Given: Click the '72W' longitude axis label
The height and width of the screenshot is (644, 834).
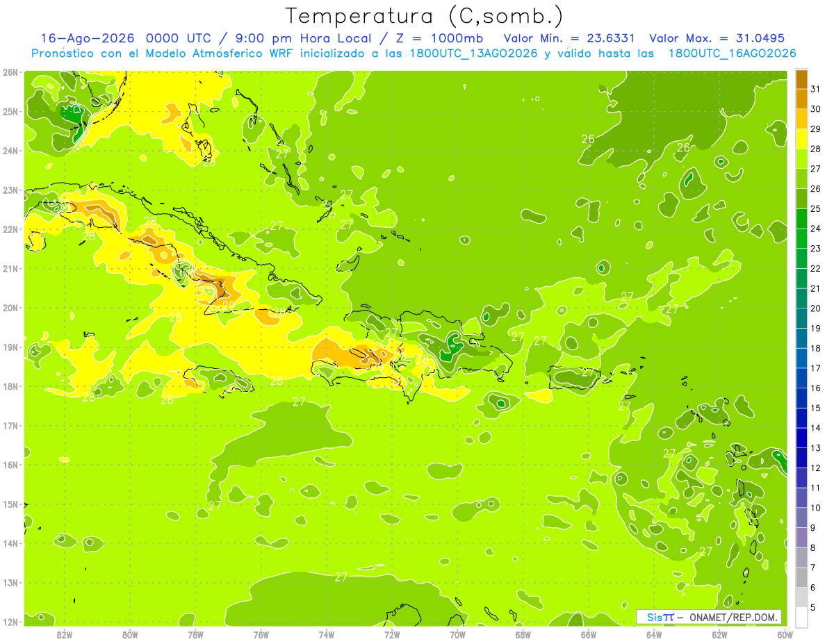Looking at the screenshot, I should 392,634.
